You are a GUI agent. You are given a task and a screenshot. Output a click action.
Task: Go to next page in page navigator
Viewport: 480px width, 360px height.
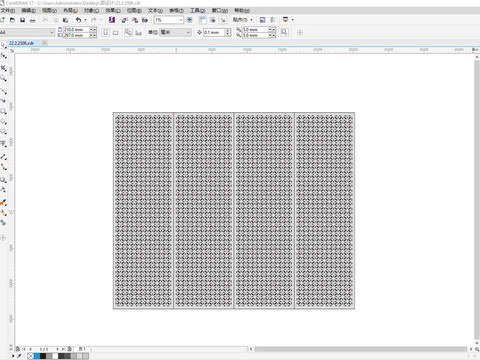pos(57,349)
